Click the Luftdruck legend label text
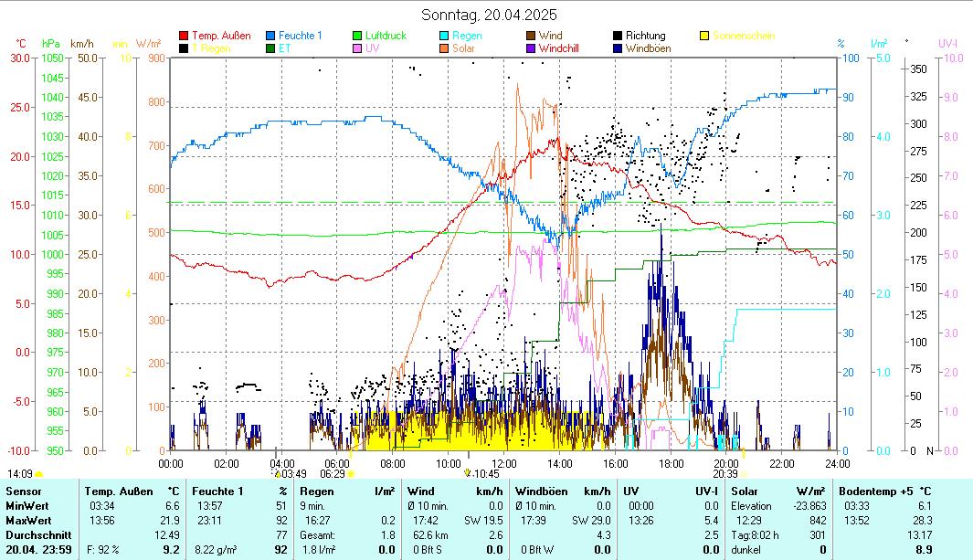The width and height of the screenshot is (973, 560). pyautogui.click(x=386, y=36)
